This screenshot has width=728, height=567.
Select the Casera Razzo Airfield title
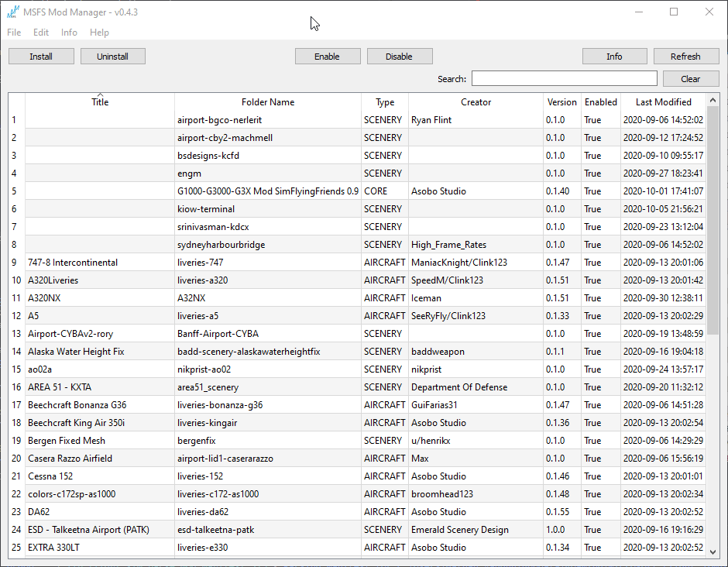(x=100, y=458)
